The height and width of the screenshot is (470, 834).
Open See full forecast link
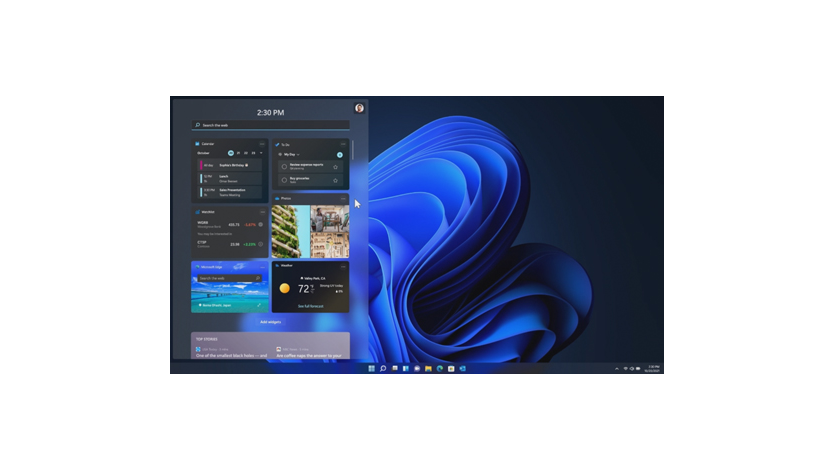click(311, 306)
